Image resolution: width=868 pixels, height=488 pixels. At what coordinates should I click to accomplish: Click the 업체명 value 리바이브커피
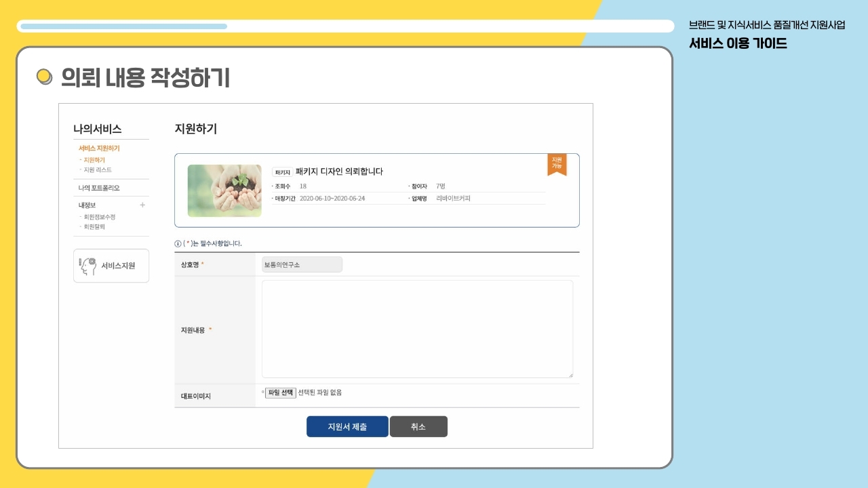click(x=453, y=199)
